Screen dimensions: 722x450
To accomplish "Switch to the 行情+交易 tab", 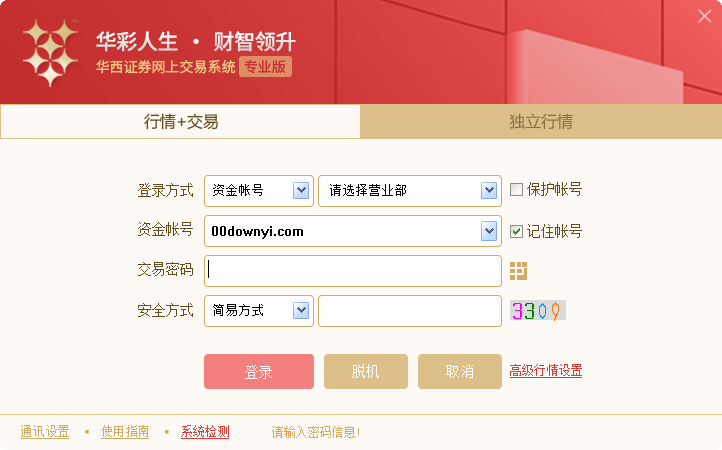I will click(181, 122).
